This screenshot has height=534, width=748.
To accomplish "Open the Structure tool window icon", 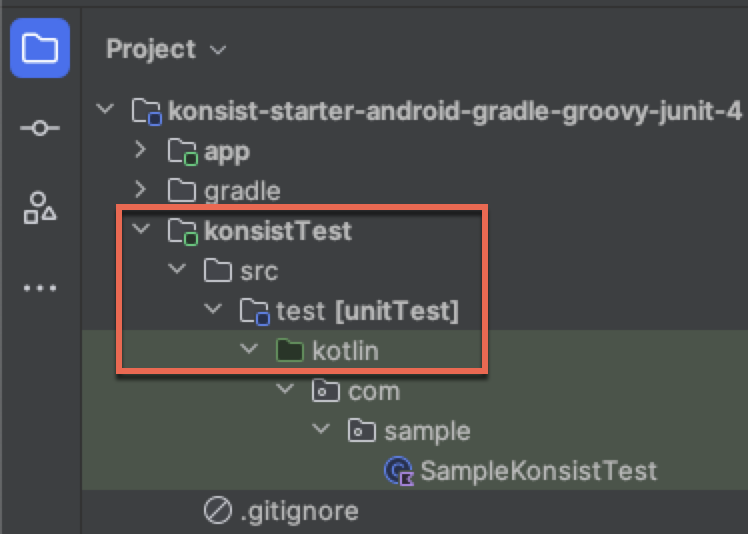I will pos(40,208).
